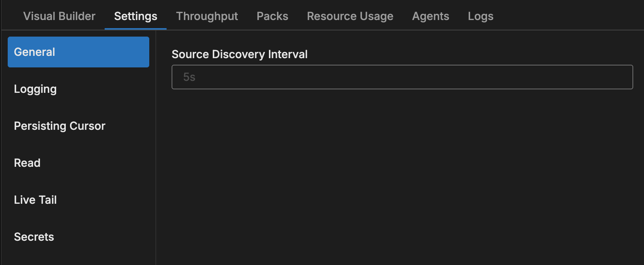Jump to Live Tail configuration
The image size is (644, 265).
(x=35, y=200)
